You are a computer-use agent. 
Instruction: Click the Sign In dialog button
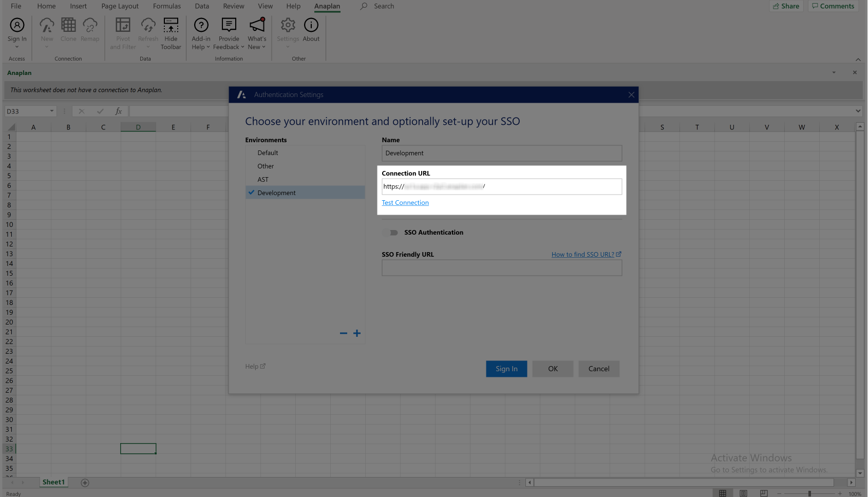(506, 369)
